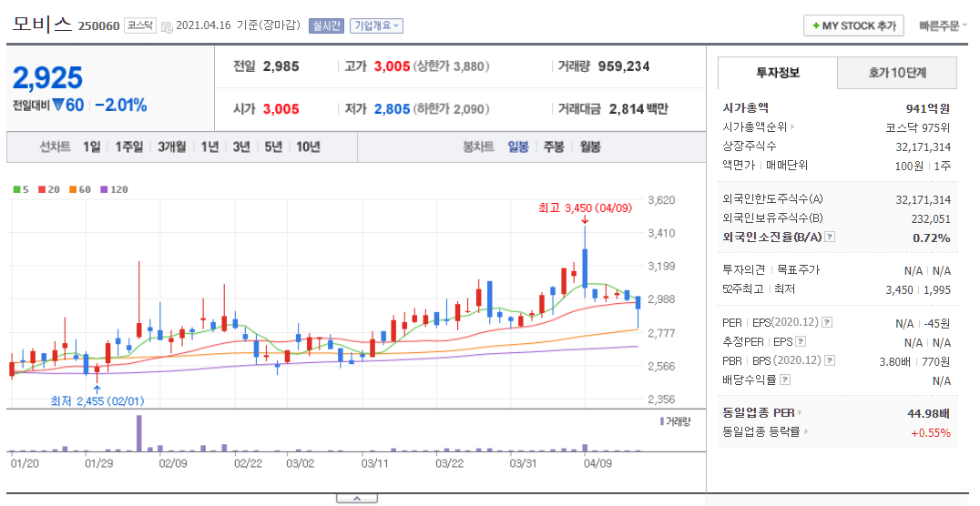Click the 동일업종 PER link

click(x=759, y=413)
